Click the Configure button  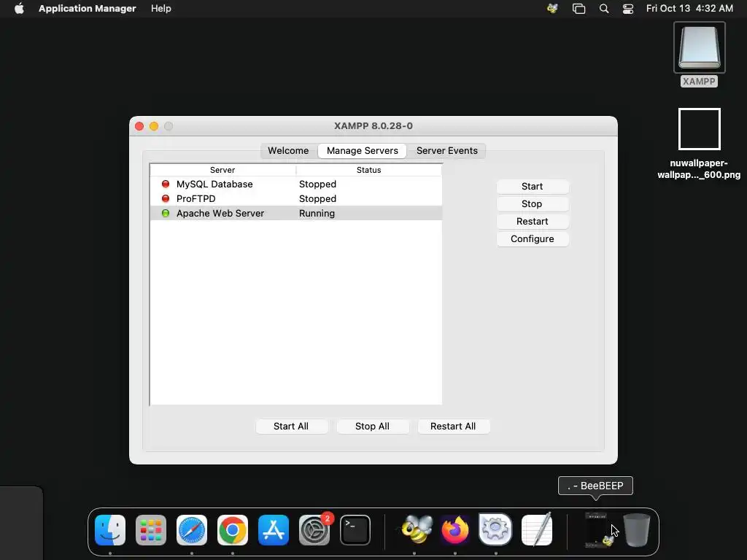(x=532, y=239)
